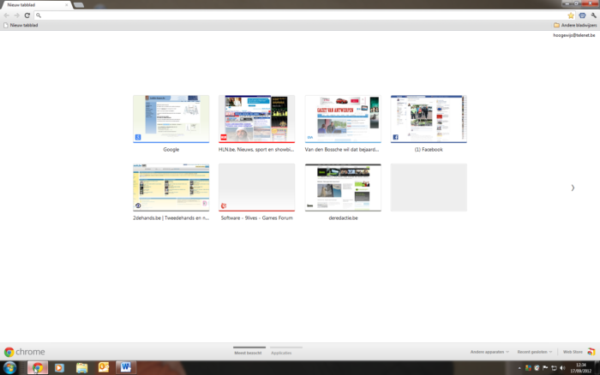Open the wrench settings menu icon
The image size is (600, 375).
point(593,16)
